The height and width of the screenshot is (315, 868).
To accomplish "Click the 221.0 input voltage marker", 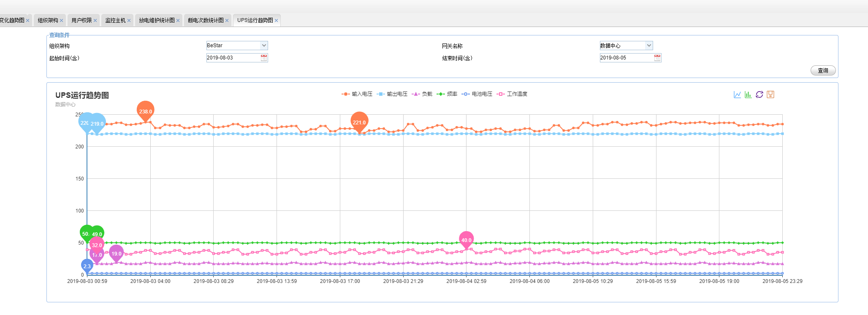I will click(359, 122).
